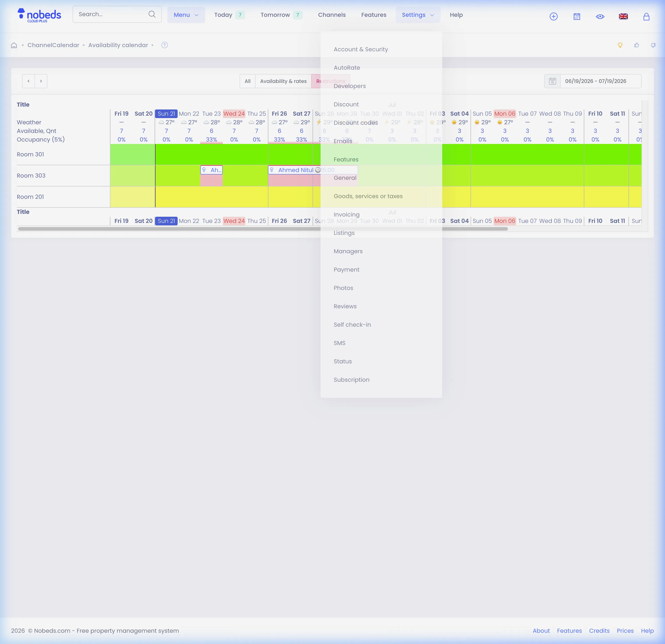Click Availability calendar breadcrumb link
This screenshot has height=644, width=665.
(118, 45)
